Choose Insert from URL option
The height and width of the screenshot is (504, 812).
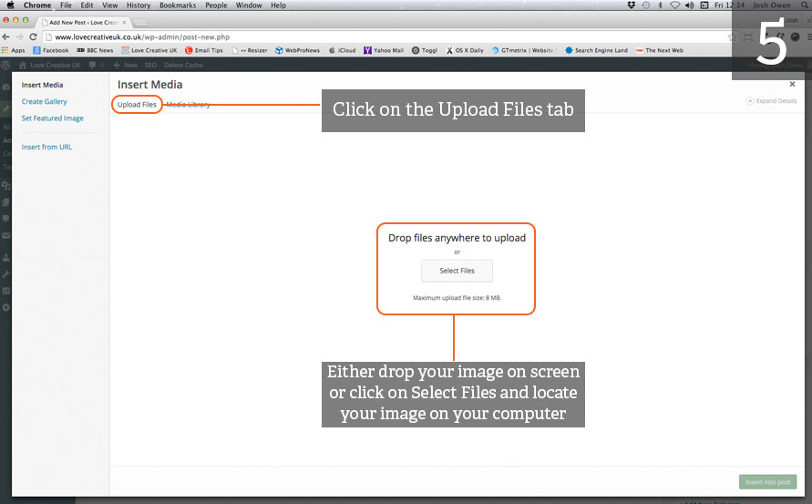(46, 147)
